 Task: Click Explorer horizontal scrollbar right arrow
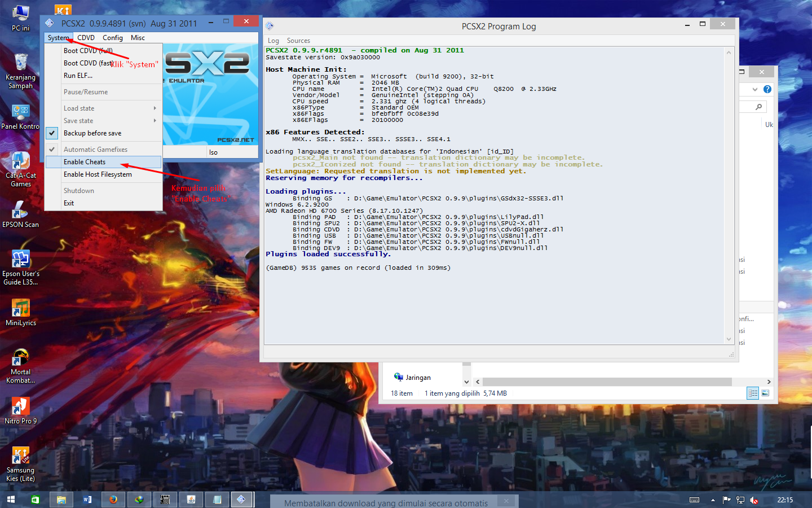pos(769,382)
